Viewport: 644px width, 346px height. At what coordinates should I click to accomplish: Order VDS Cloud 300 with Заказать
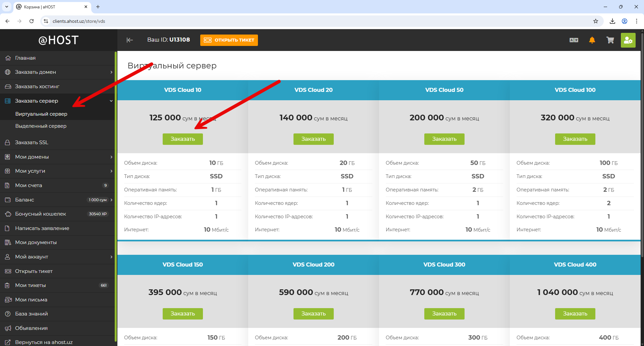(444, 314)
